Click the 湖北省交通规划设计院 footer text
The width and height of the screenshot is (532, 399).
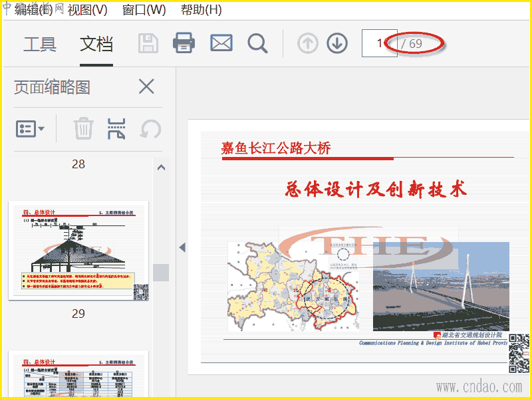pyautogui.click(x=471, y=335)
